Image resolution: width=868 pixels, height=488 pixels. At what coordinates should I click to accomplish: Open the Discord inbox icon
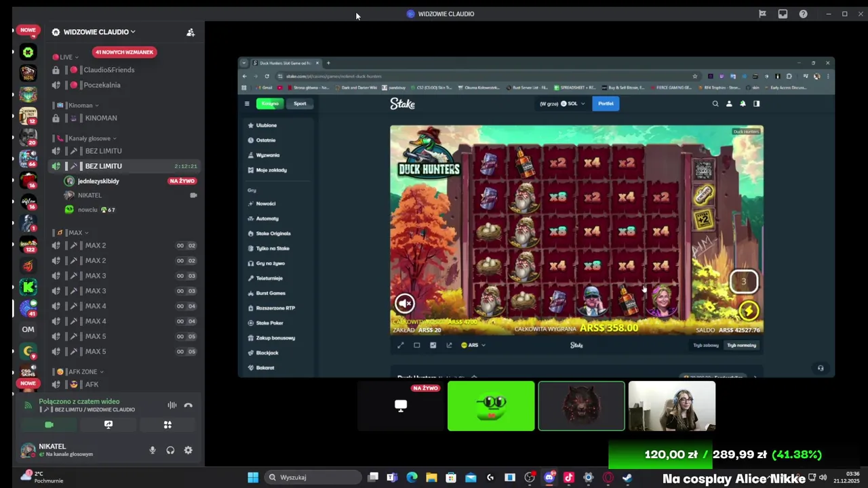(x=783, y=14)
